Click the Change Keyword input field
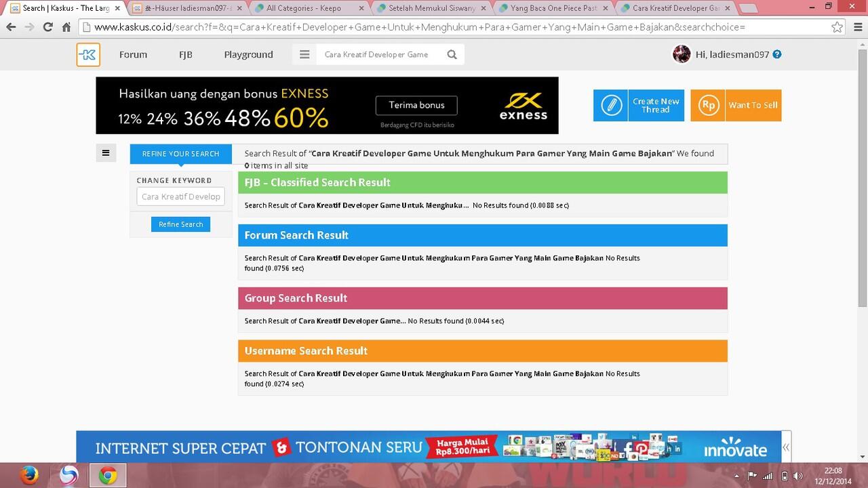Viewport: 868px width, 488px height. coord(180,197)
